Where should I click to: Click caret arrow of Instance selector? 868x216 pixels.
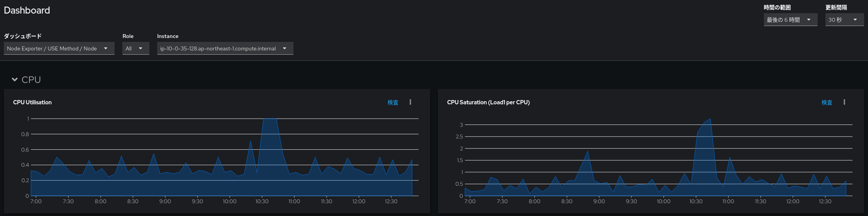click(285, 48)
